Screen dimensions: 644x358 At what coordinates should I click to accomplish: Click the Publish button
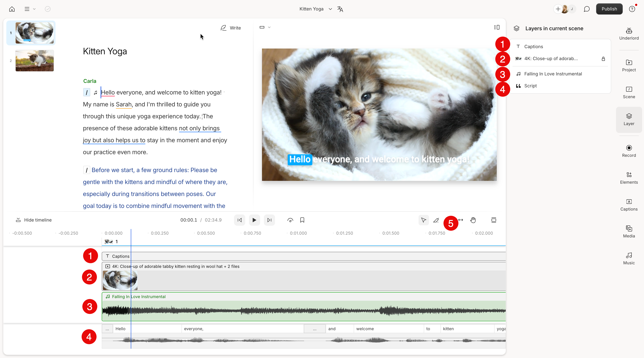click(x=609, y=9)
